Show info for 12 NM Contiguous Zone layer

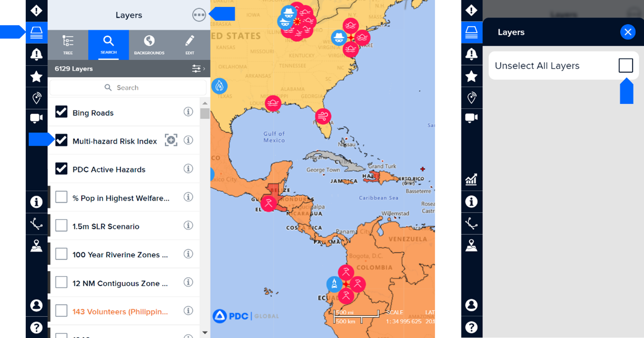click(x=188, y=282)
